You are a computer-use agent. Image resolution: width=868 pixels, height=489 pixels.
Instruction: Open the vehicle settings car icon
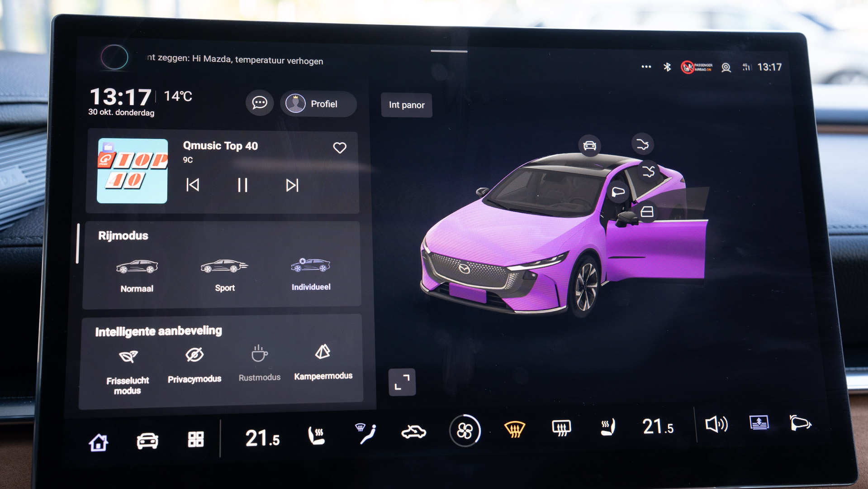click(x=147, y=441)
